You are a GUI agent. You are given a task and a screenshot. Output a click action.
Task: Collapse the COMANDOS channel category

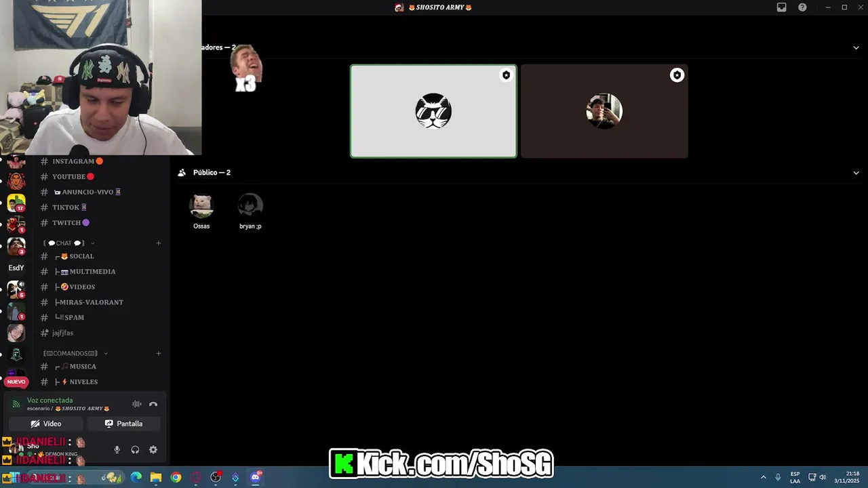click(x=75, y=353)
